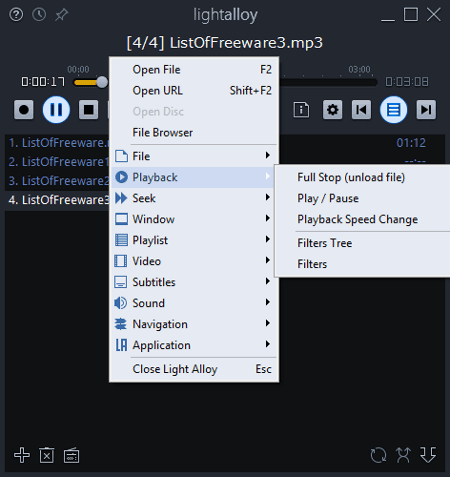This screenshot has height=477, width=450.
Task: Toggle shuffle icon in playlist footer
Action: pos(403,455)
